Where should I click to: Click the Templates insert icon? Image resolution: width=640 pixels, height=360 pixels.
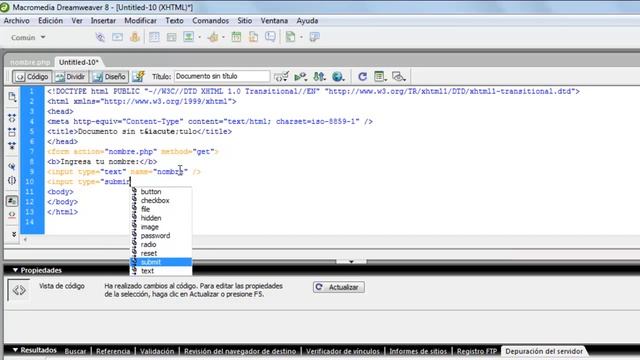(x=290, y=37)
